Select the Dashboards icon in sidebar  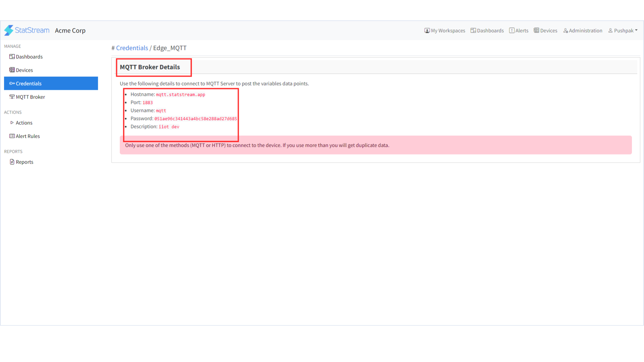point(13,56)
